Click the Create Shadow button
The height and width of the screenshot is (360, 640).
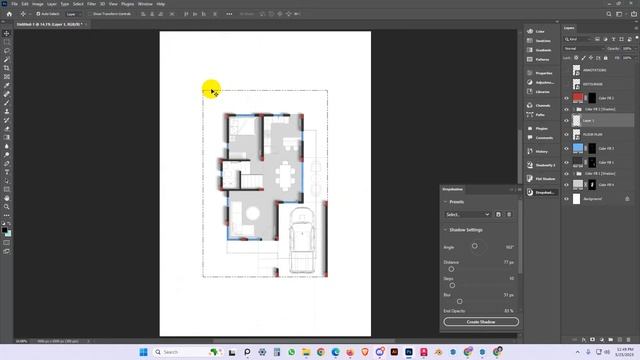click(x=481, y=322)
